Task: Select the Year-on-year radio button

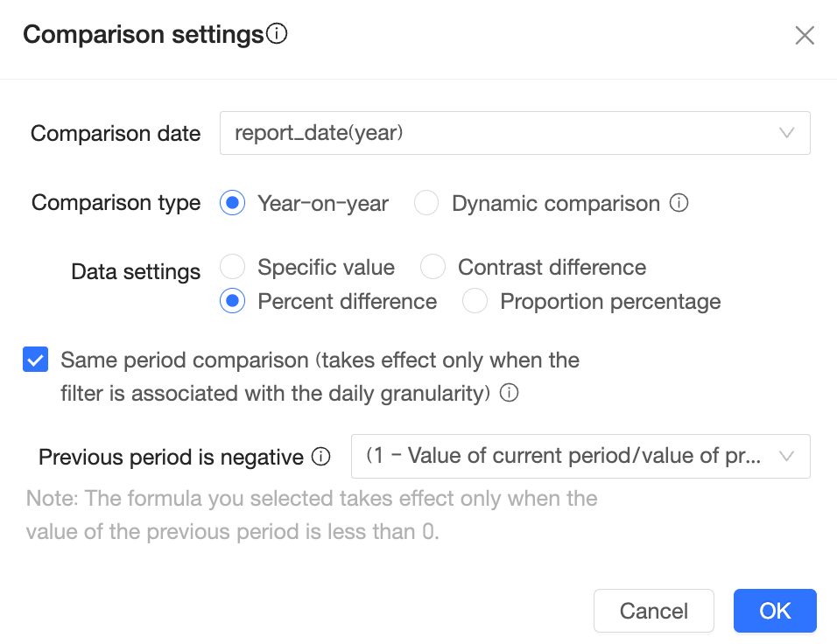Action: pos(232,204)
